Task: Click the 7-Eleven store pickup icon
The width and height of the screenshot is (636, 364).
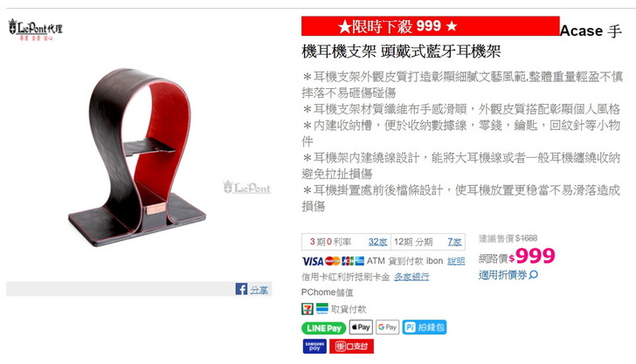Action: pyautogui.click(x=308, y=309)
